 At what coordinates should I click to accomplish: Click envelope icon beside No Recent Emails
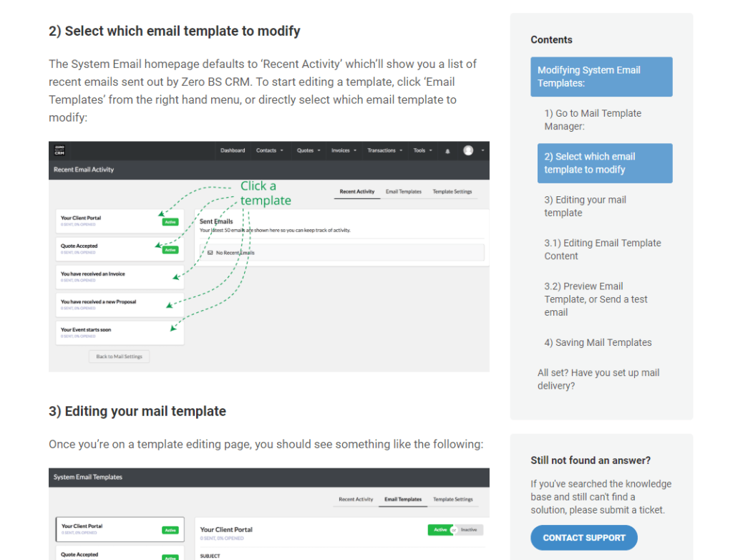tap(210, 253)
